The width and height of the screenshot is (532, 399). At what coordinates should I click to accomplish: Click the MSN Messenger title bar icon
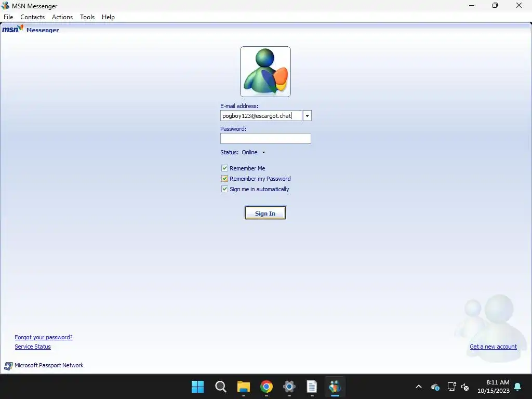pyautogui.click(x=5, y=6)
